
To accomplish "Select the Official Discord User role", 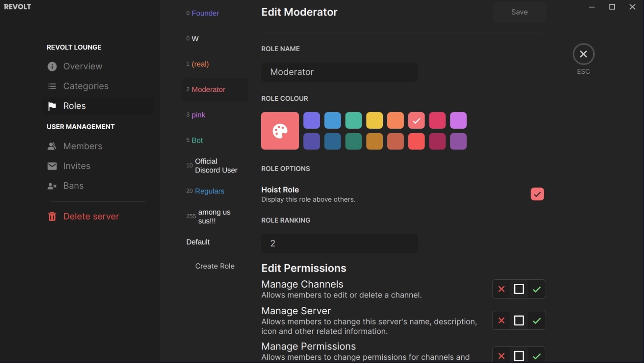I will (215, 166).
